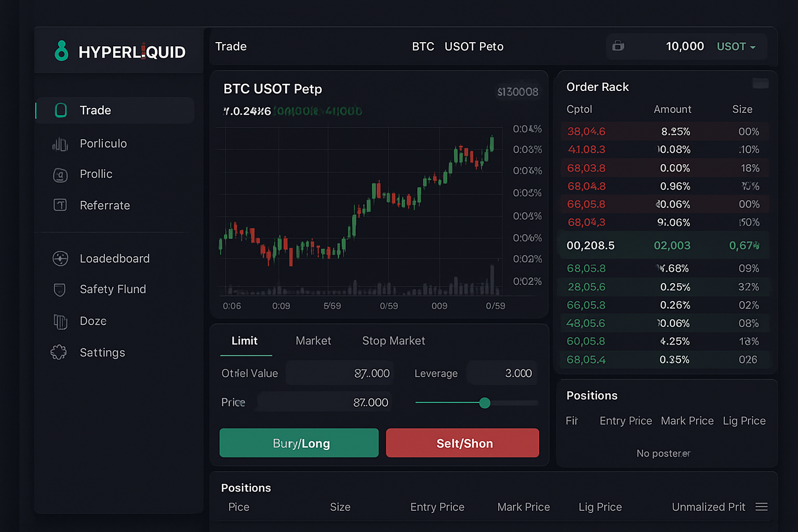The width and height of the screenshot is (798, 532).
Task: Click the Selt/Shon button
Action: point(462,443)
